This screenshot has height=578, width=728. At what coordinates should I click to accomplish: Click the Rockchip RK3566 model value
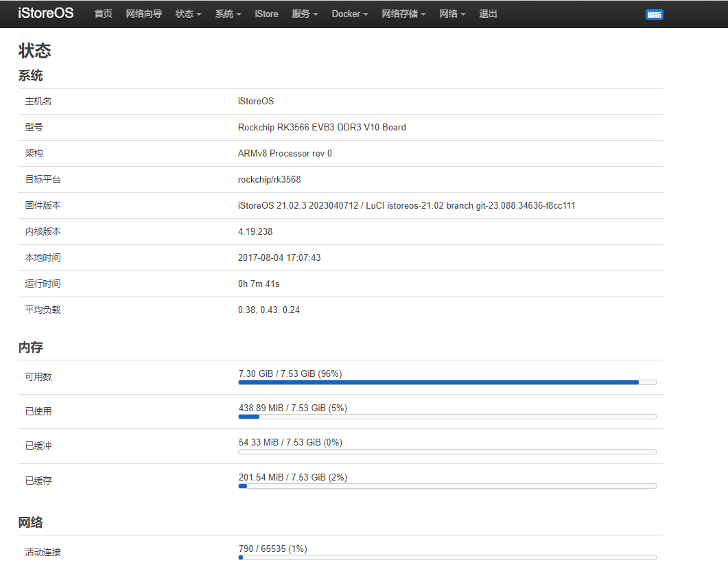322,127
